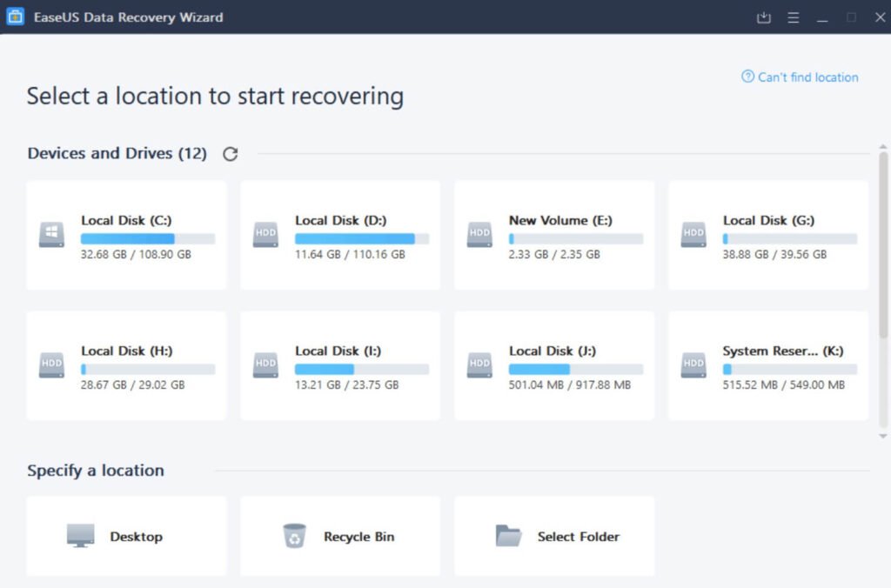Click the Desktop monitor icon
891x588 pixels.
coord(81,536)
